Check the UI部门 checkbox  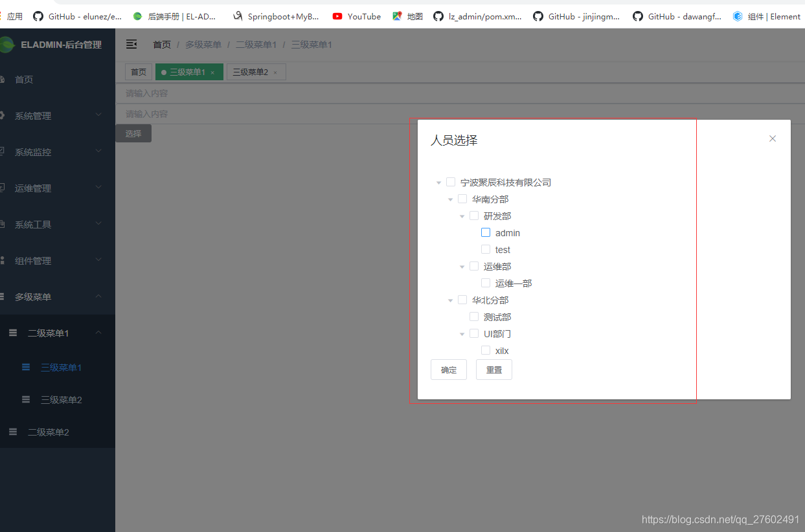(x=474, y=333)
